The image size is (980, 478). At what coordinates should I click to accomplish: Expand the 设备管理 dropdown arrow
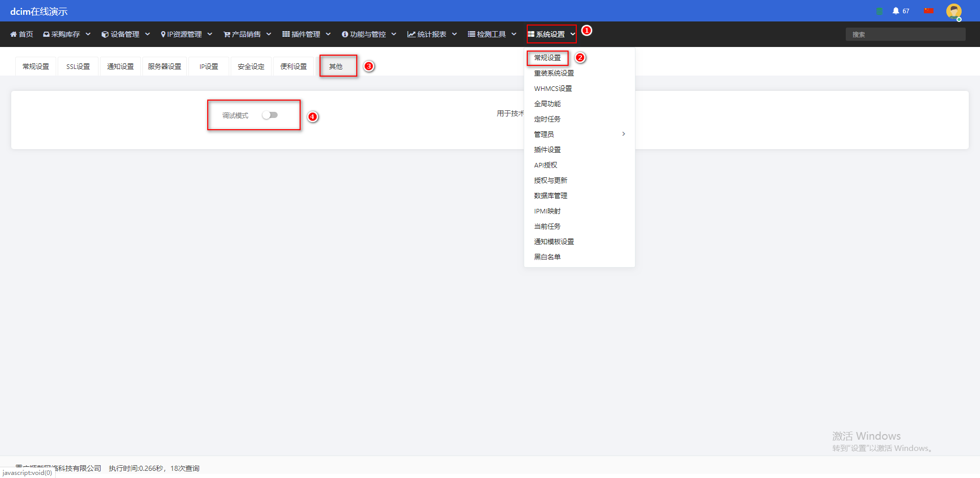[148, 34]
